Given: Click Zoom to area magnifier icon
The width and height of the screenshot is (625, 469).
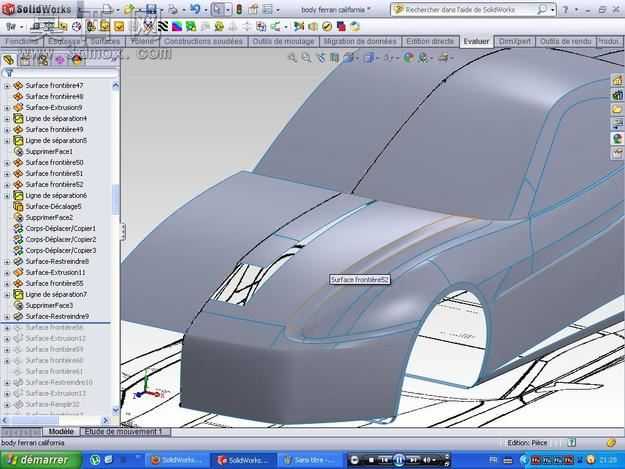Looking at the screenshot, I should click(x=306, y=58).
